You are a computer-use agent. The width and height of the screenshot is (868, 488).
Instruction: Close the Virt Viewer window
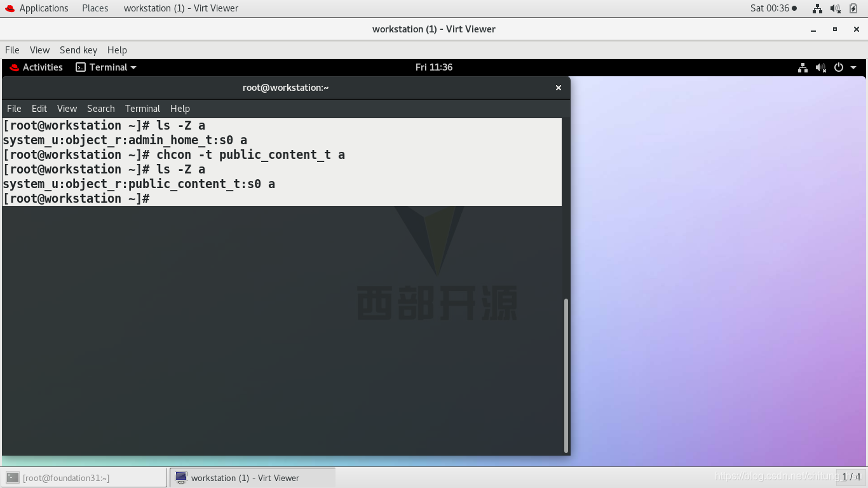[856, 29]
